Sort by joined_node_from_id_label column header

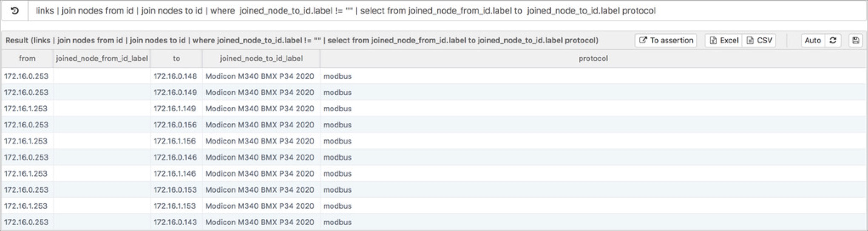pos(102,59)
